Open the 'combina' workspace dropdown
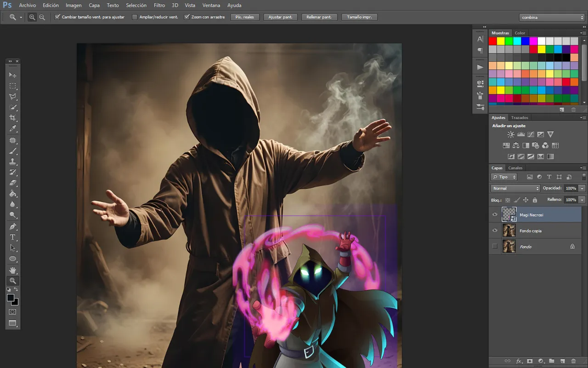The height and width of the screenshot is (368, 588). [x=552, y=17]
